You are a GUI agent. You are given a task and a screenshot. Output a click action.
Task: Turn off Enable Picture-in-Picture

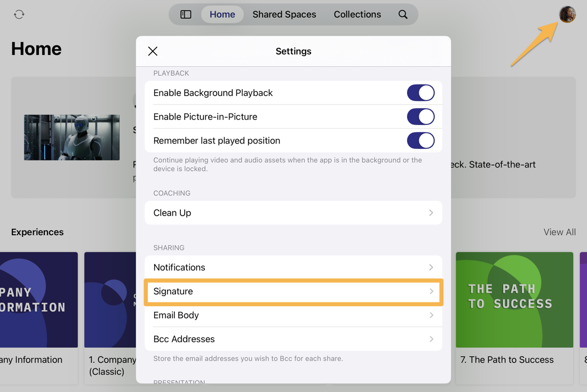pyautogui.click(x=421, y=116)
